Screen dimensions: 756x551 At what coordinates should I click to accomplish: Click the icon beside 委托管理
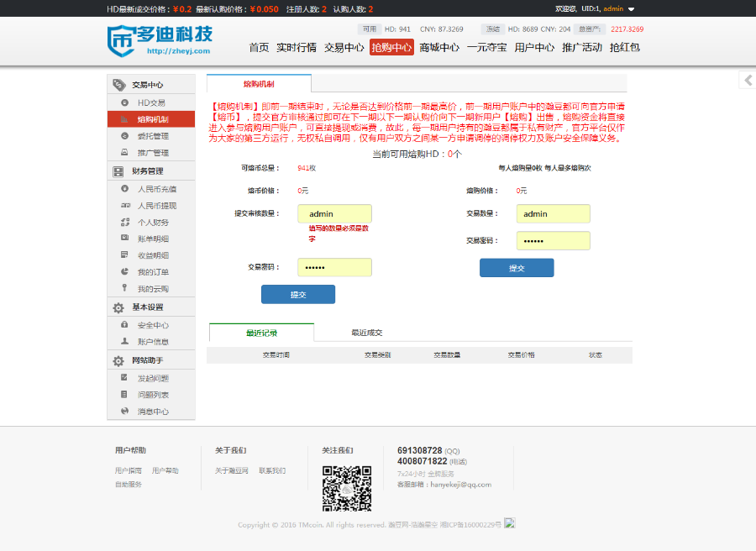125,136
